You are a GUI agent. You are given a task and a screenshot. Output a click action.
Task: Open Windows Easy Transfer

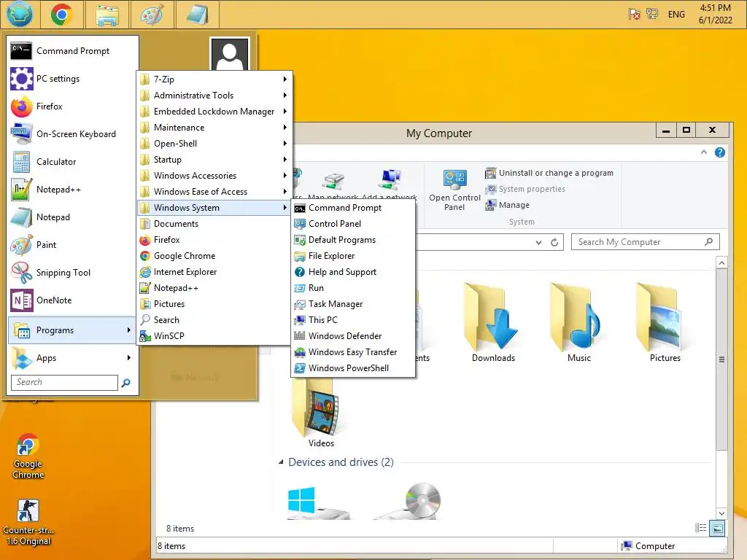353,352
